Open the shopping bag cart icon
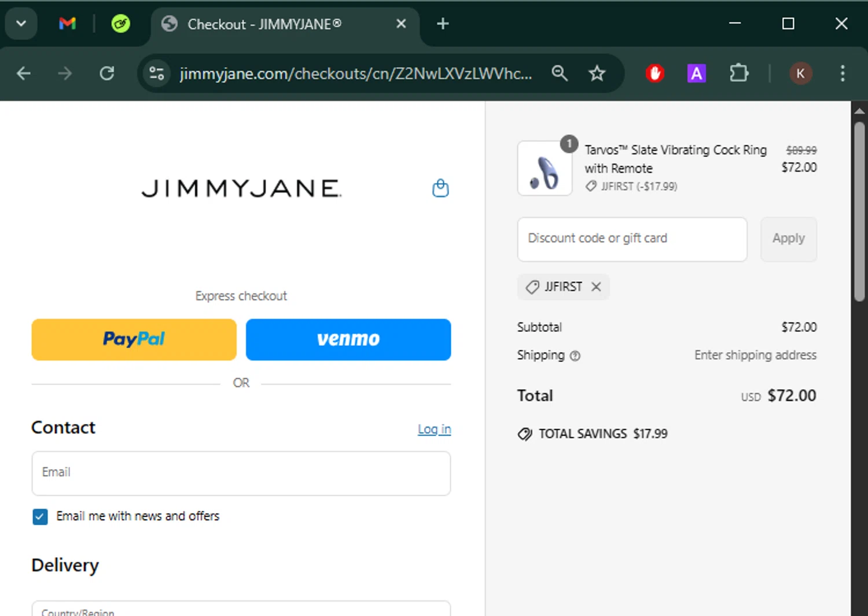This screenshot has width=868, height=616. coord(440,188)
